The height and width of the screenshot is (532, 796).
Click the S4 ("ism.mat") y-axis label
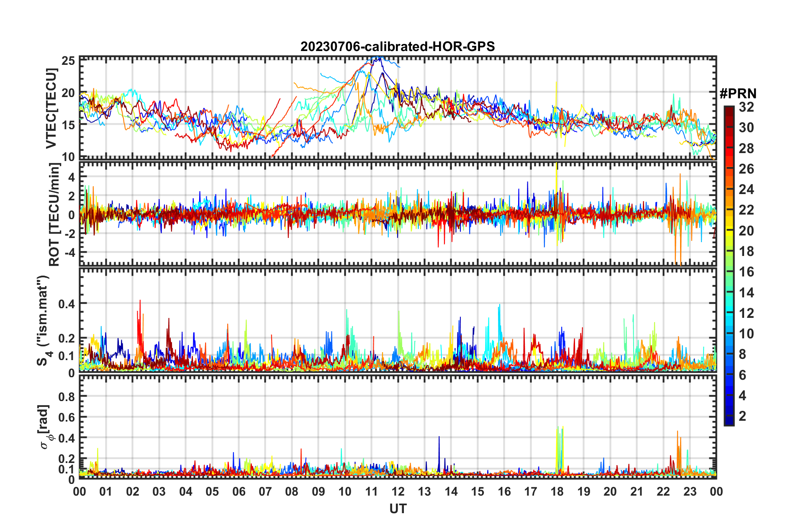coord(44,320)
